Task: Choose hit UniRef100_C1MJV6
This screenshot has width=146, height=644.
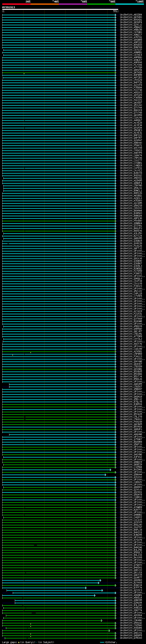Action: (x=131, y=118)
